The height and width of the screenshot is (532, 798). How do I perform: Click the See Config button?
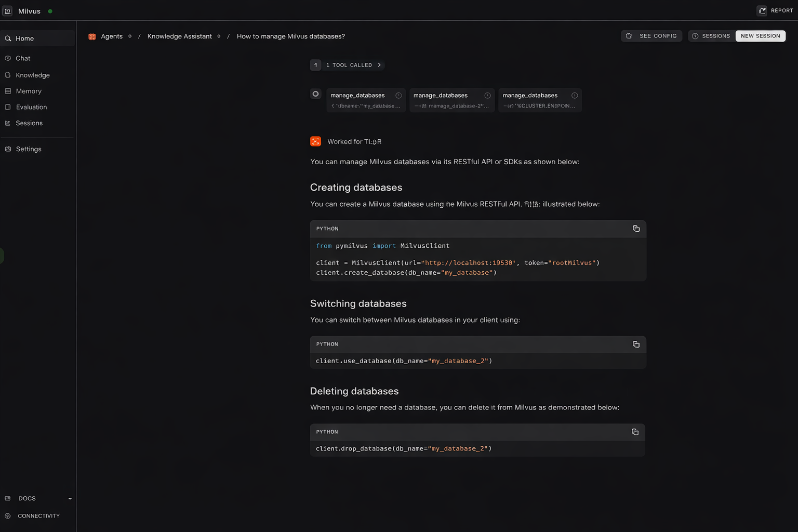(651, 36)
